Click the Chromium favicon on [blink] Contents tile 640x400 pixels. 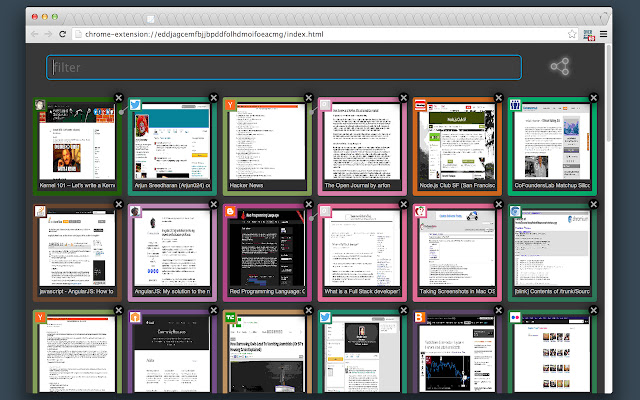tap(515, 211)
